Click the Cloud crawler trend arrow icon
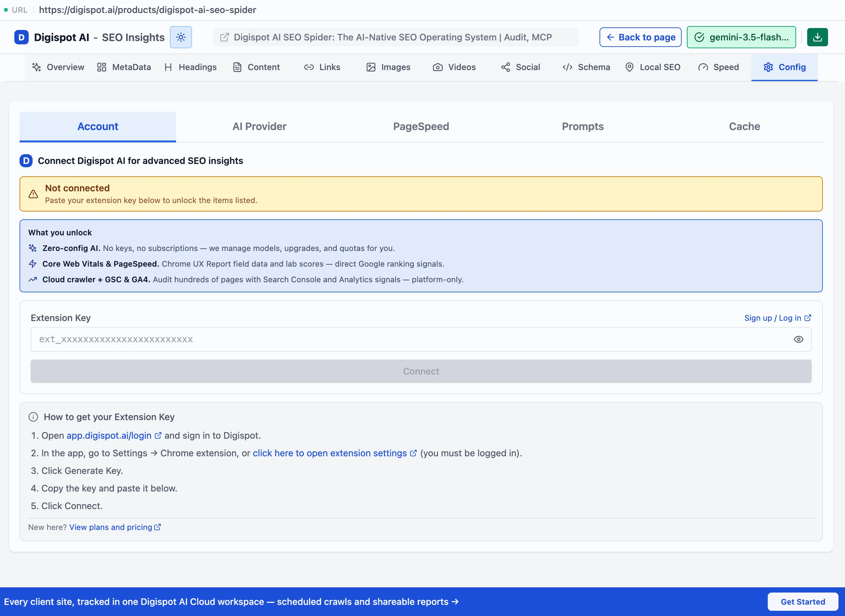Screen dimensions: 845x616 click(33, 279)
